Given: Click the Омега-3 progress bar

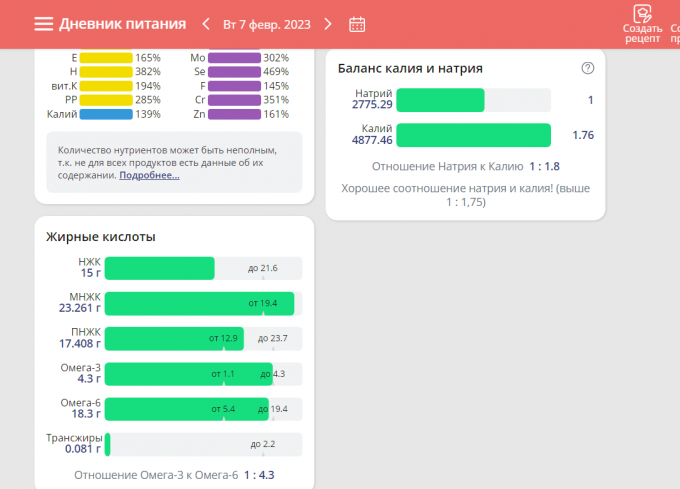Looking at the screenshot, I should [x=188, y=373].
